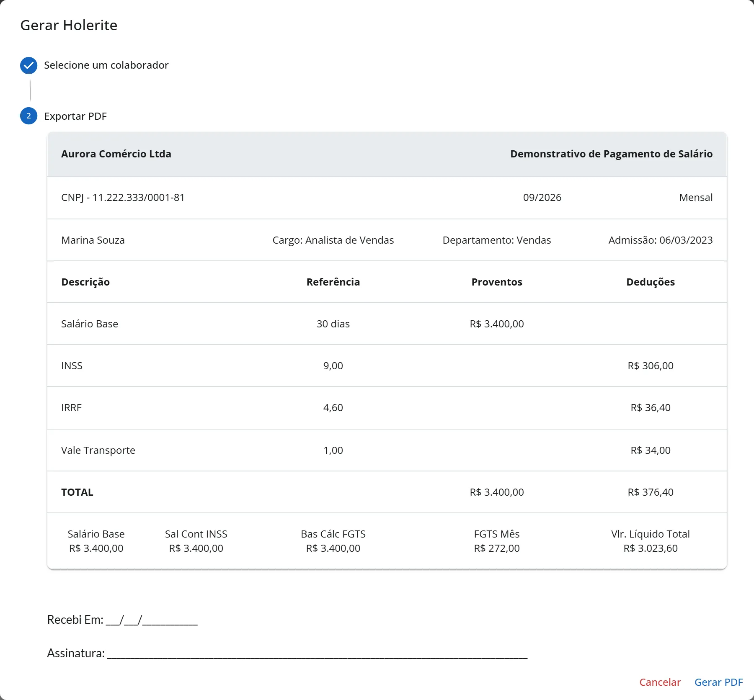Click the 'Bas Cálc FGTS' summary label
Viewport: 754px width, 700px height.
pos(333,534)
